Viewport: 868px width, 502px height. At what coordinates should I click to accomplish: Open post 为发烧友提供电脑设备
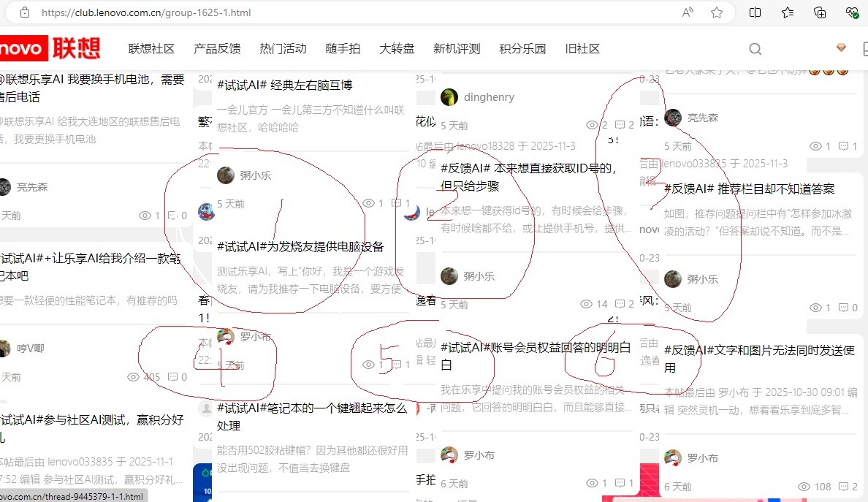pos(300,247)
